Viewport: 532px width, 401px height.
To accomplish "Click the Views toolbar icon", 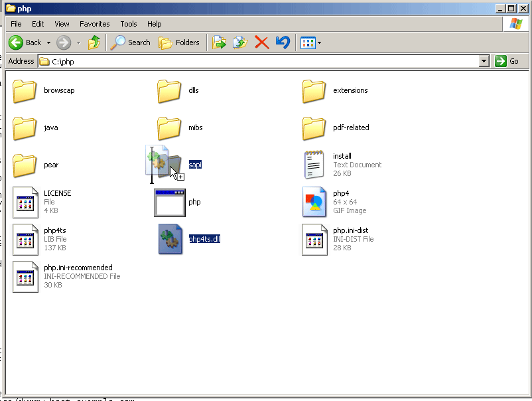I will (x=308, y=43).
